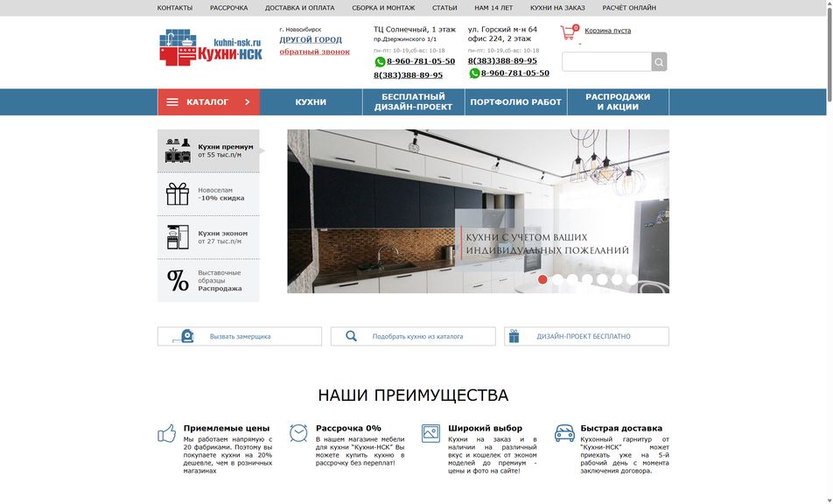Open Сборка и монтаж page
The height and width of the screenshot is (504, 833).
[383, 8]
